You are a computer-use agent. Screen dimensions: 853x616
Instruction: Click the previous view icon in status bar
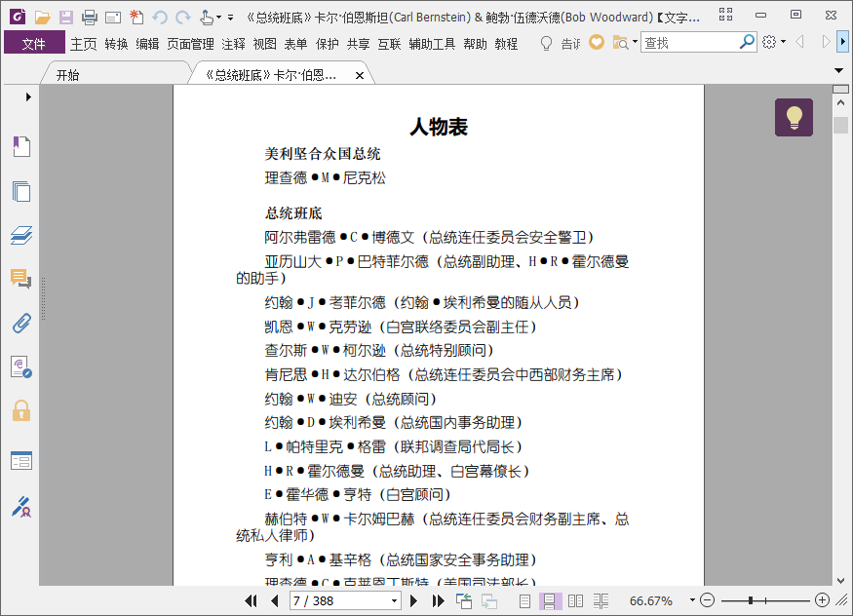[x=464, y=600]
